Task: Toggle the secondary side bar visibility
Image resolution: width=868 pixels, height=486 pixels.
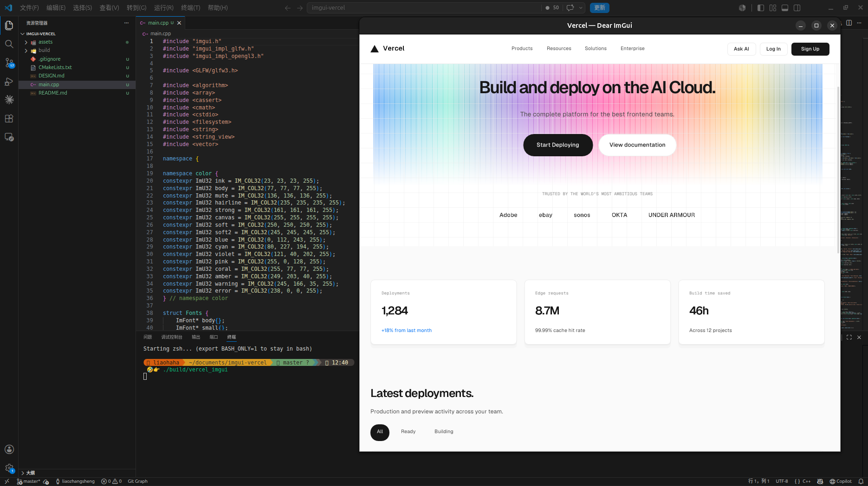Action: click(797, 8)
